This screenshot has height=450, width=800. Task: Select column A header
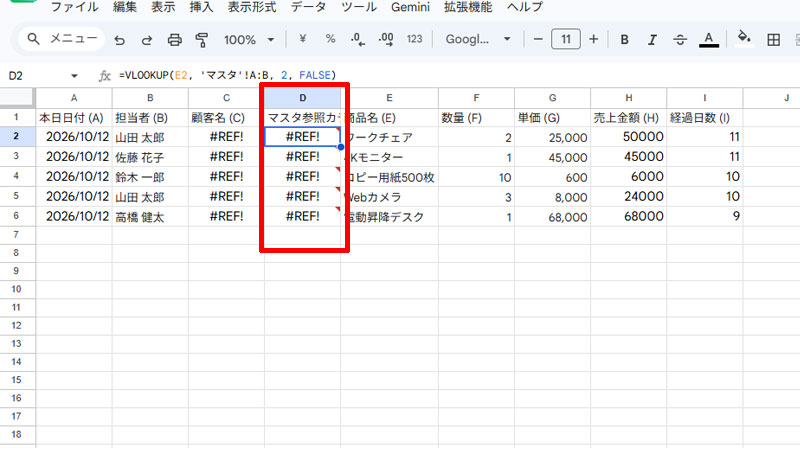pyautogui.click(x=74, y=98)
